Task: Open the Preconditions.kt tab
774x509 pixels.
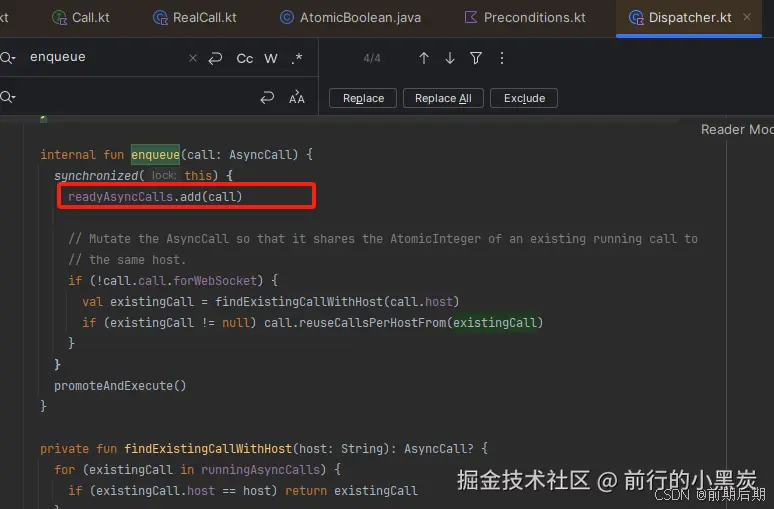Action: coord(525,18)
